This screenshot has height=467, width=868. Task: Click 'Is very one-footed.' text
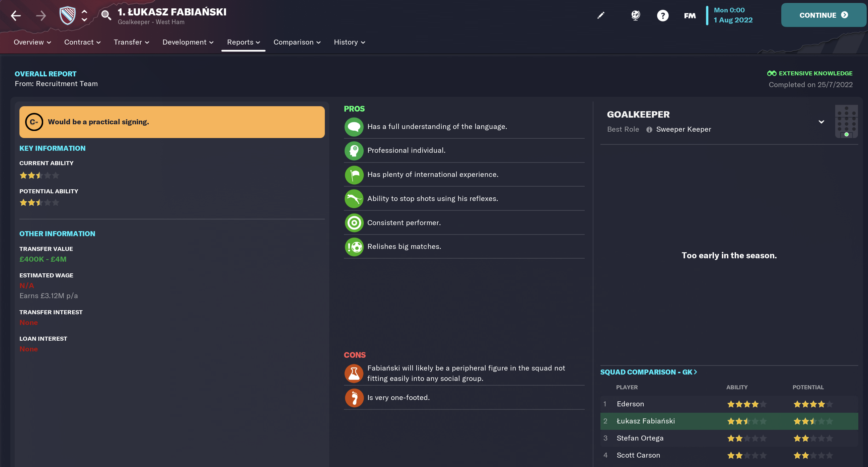coord(398,398)
